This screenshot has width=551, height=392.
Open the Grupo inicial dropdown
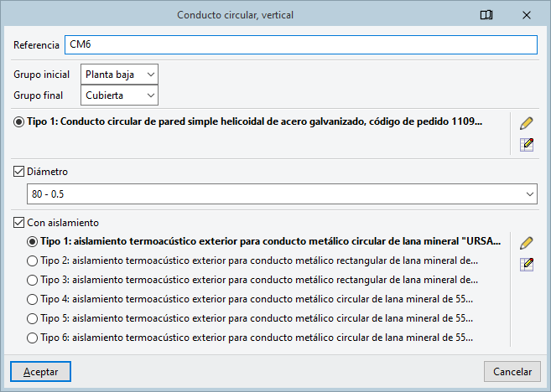(119, 75)
